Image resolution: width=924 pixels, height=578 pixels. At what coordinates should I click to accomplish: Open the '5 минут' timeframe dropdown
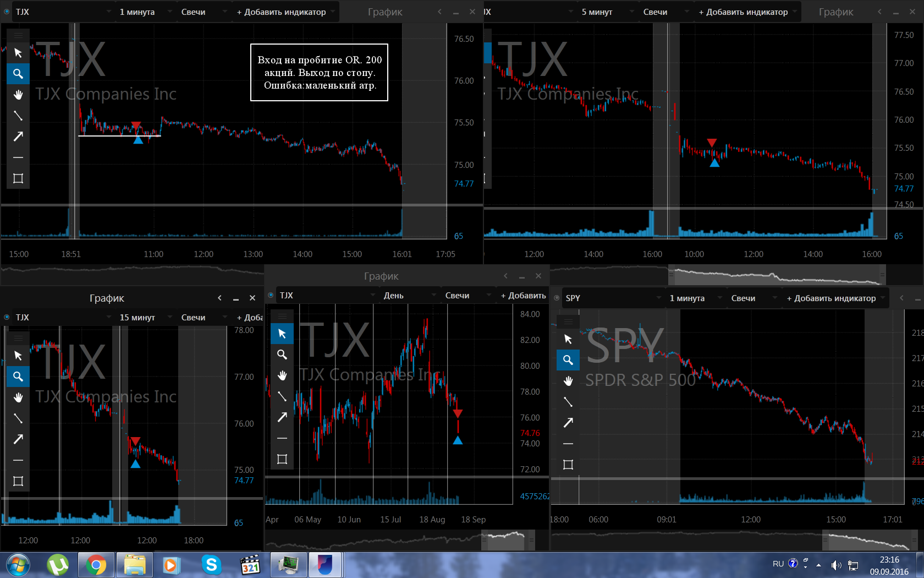point(608,12)
